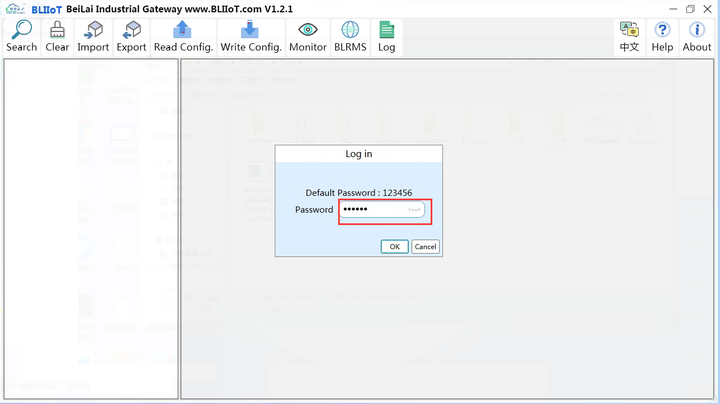Close the BeiLai Industrial Gateway window
This screenshot has height=404, width=720.
point(708,9)
